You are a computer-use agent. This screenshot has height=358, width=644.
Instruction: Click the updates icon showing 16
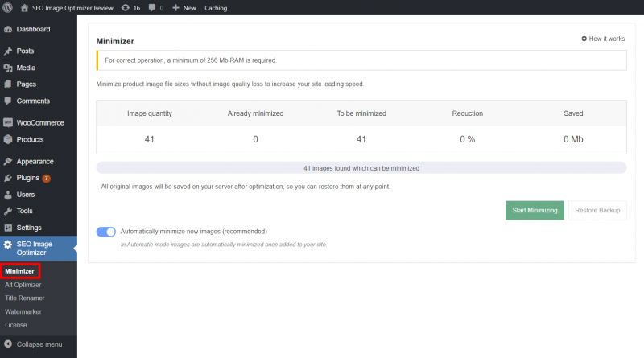126,8
